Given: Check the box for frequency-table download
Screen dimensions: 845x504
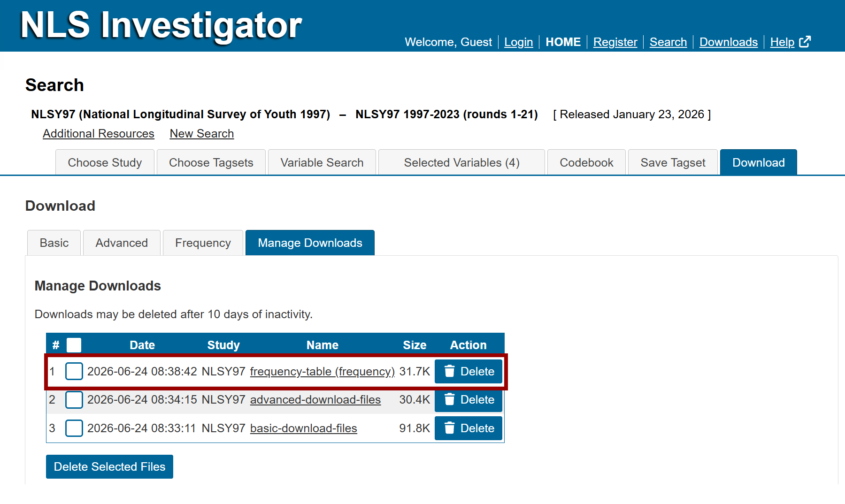Looking at the screenshot, I should coord(74,371).
